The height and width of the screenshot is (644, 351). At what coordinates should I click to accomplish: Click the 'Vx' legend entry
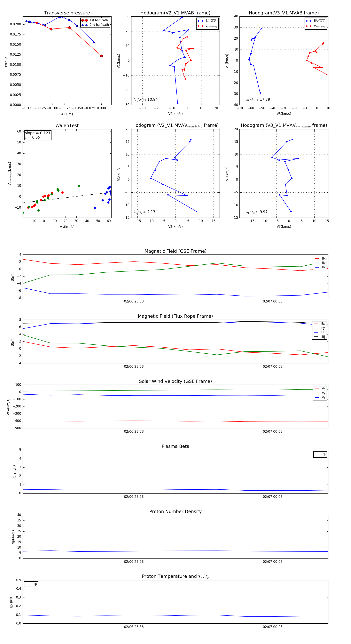point(320,389)
